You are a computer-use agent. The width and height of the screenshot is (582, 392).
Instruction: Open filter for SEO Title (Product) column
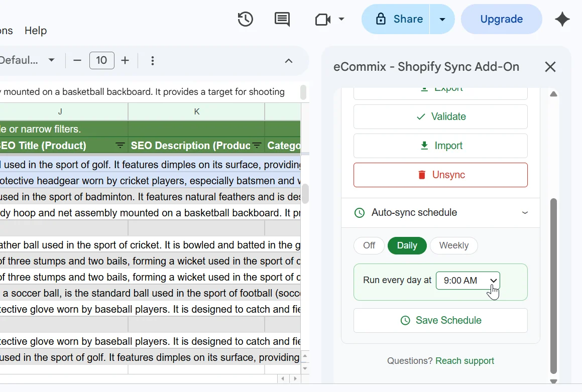(120, 146)
